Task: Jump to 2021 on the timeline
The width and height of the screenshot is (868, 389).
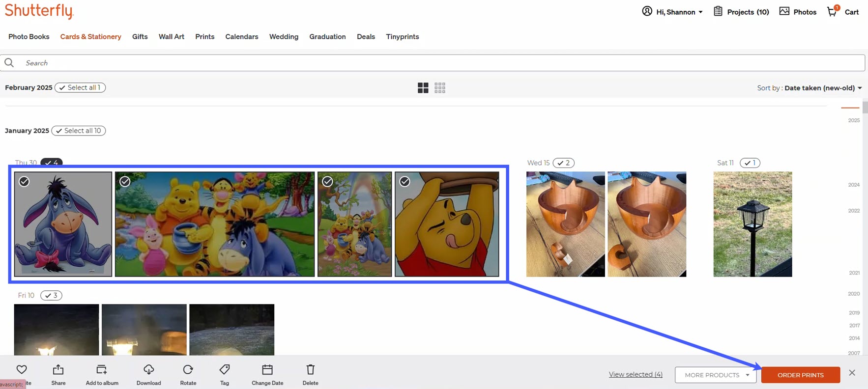Action: click(854, 273)
